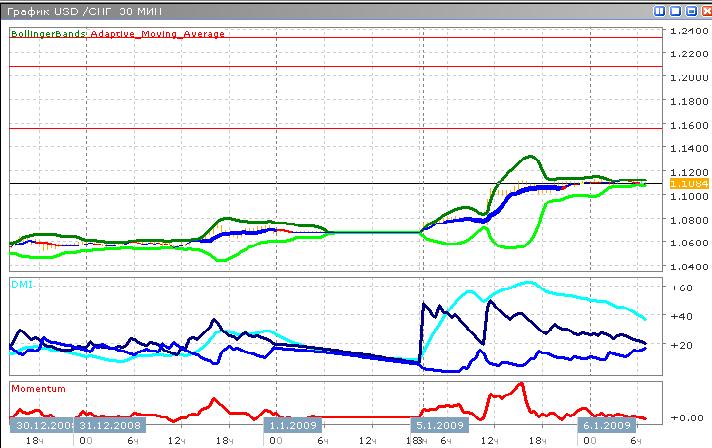Select the BollingerBands indicator label

click(x=48, y=33)
